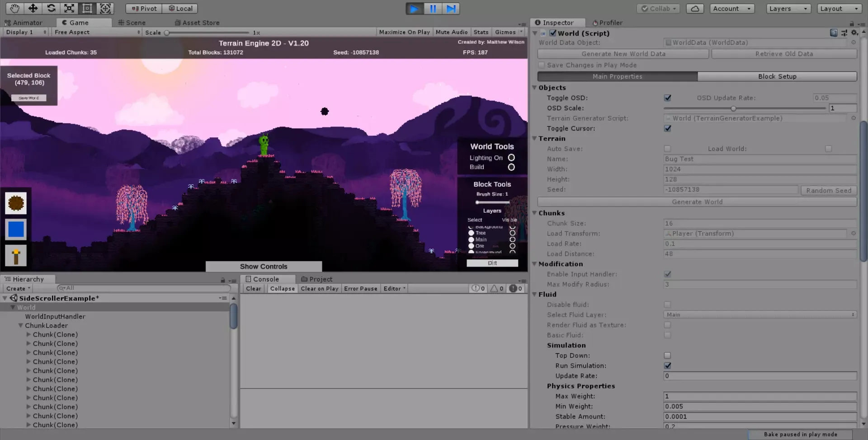
Task: Select the Scale tool
Action: (x=69, y=8)
